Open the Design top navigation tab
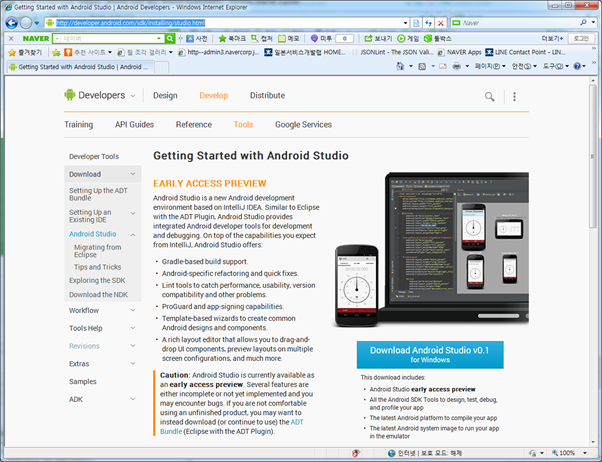 click(x=165, y=95)
